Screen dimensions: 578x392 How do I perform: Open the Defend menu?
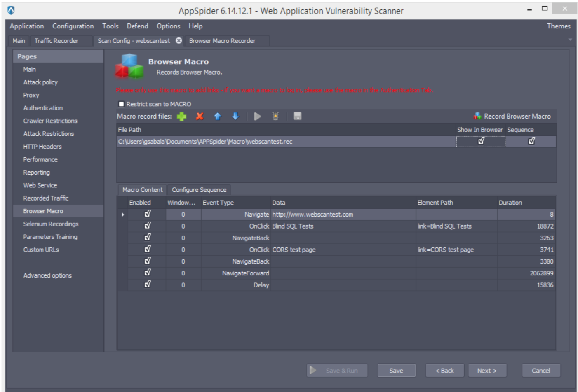(137, 26)
